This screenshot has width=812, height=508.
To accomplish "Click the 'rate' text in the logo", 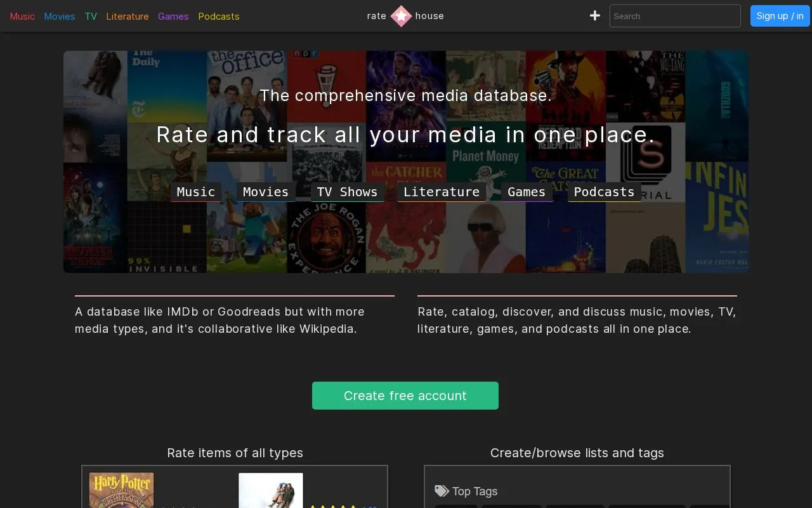I will pyautogui.click(x=377, y=16).
